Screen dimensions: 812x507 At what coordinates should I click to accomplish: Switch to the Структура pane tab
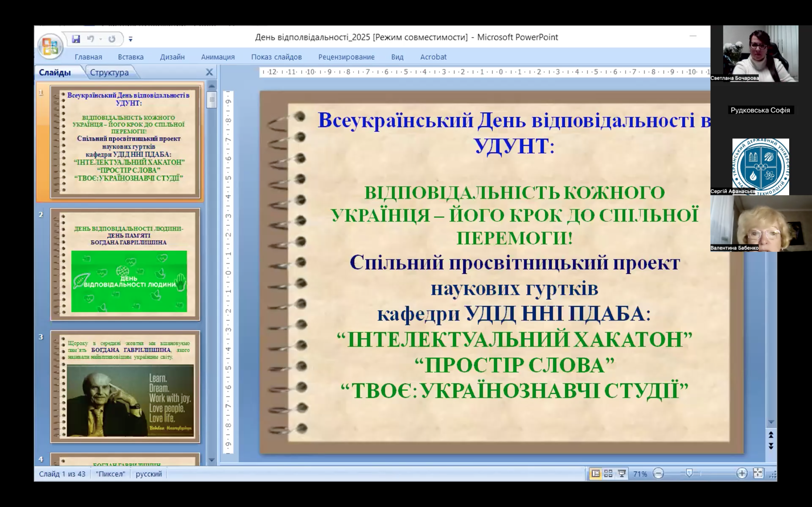[x=109, y=73]
